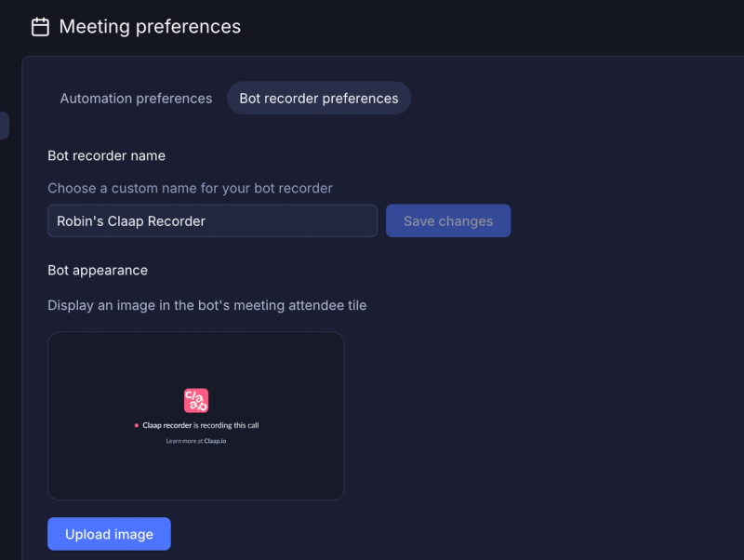744x560 pixels.
Task: Click the Bot appearance section heading
Action: [x=98, y=271]
